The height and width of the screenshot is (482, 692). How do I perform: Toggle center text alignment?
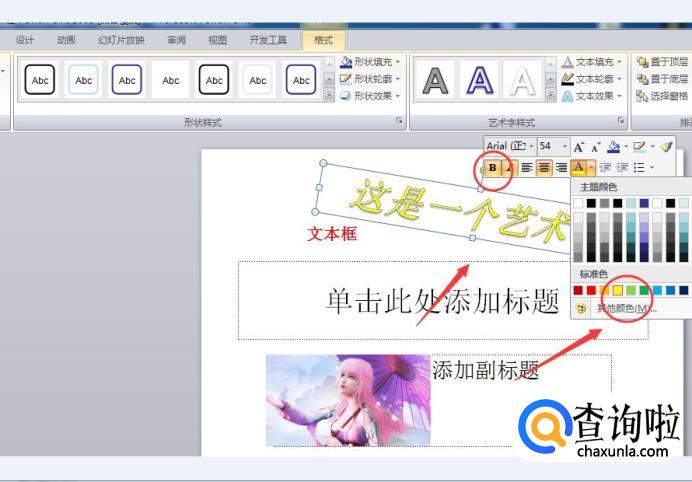[544, 167]
